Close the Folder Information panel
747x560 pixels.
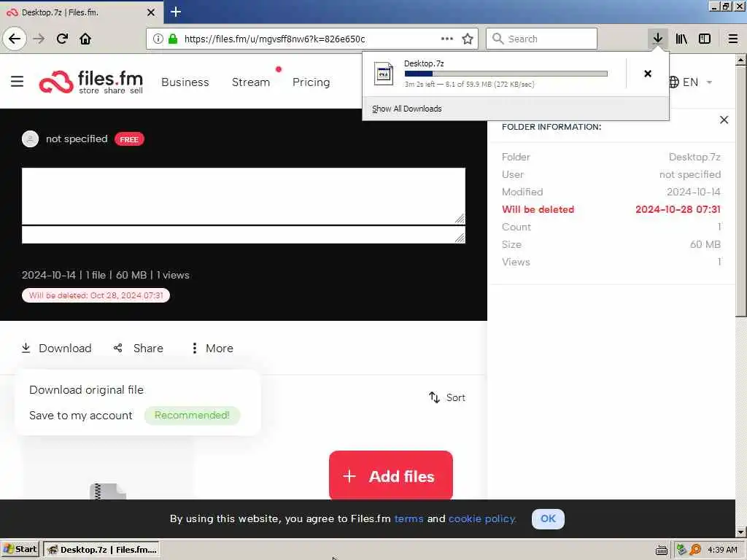tap(724, 120)
